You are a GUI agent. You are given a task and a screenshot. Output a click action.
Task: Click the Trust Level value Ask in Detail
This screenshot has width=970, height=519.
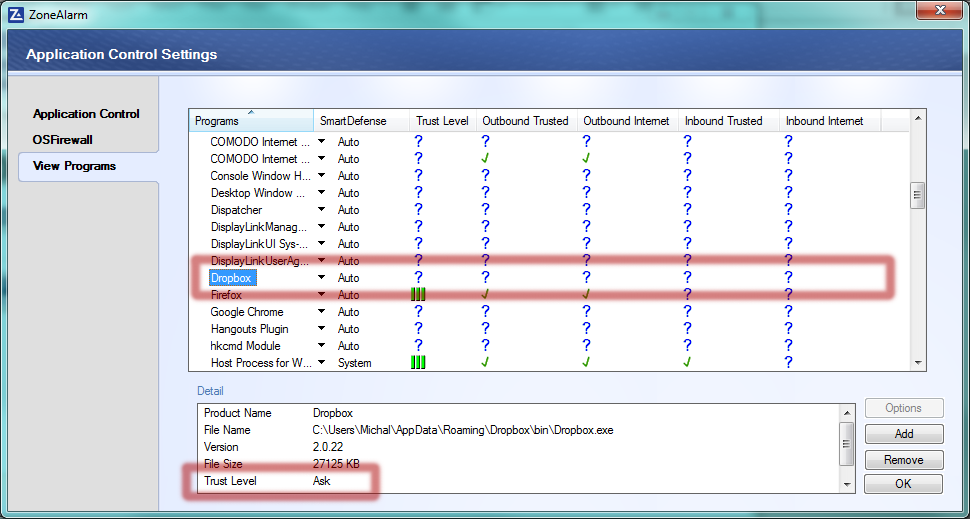click(x=322, y=481)
